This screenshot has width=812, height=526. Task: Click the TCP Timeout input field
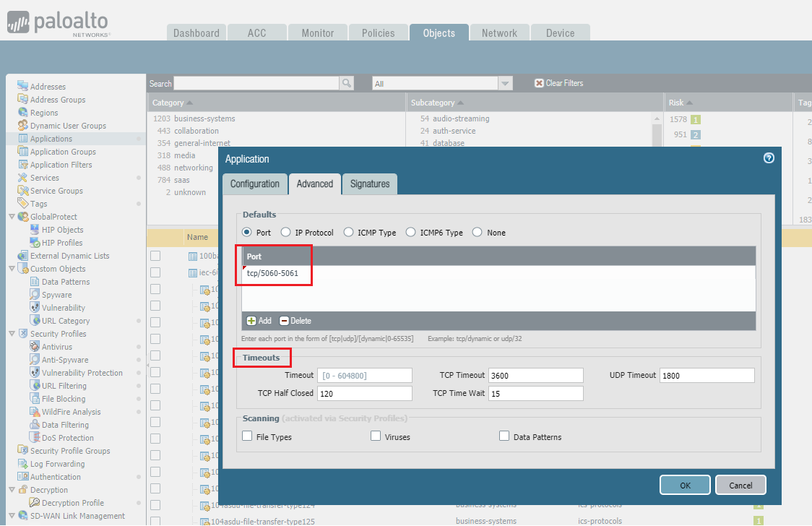pyautogui.click(x=536, y=375)
